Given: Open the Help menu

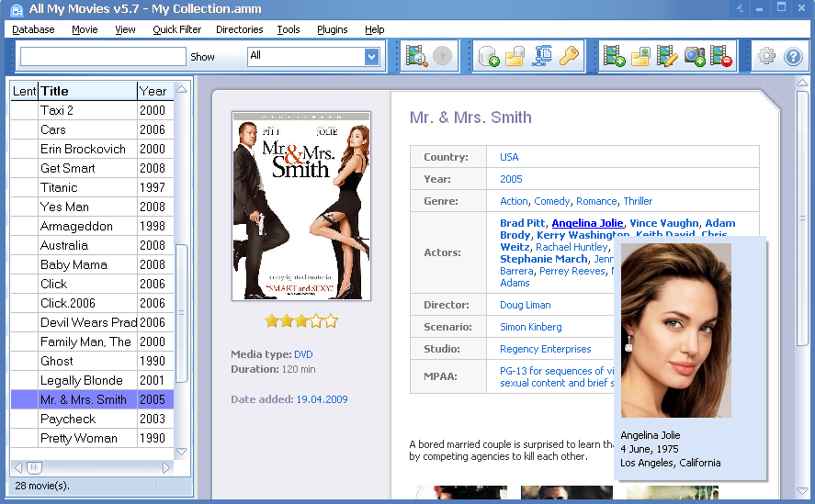Looking at the screenshot, I should click(x=374, y=29).
